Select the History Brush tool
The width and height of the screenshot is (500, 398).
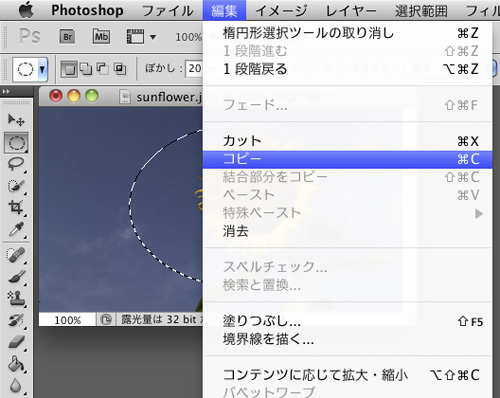pos(16,320)
